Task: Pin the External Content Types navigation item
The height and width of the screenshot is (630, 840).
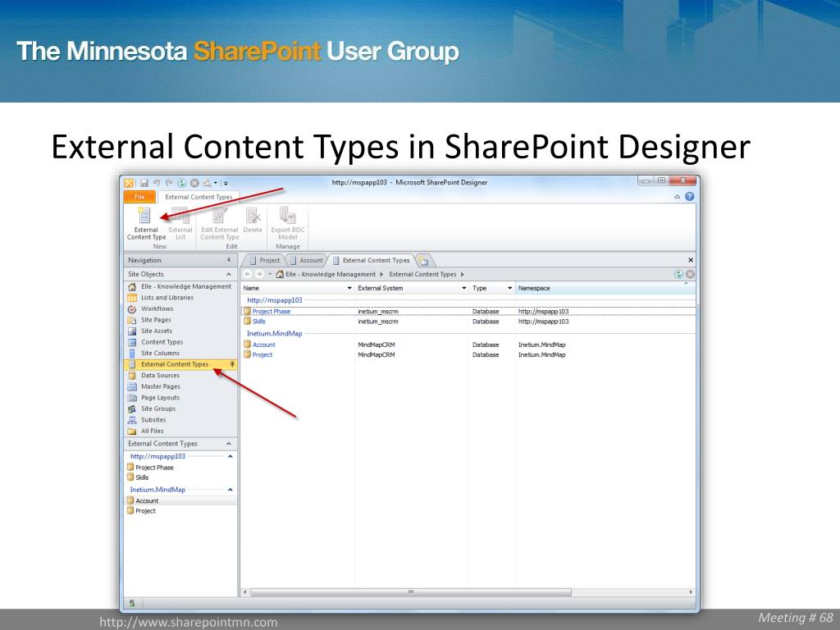Action: [232, 364]
